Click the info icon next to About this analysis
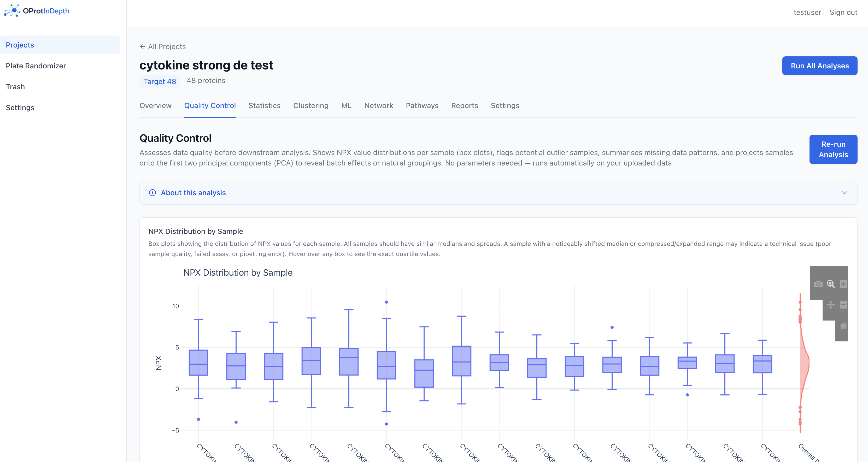The image size is (868, 462). (x=152, y=193)
